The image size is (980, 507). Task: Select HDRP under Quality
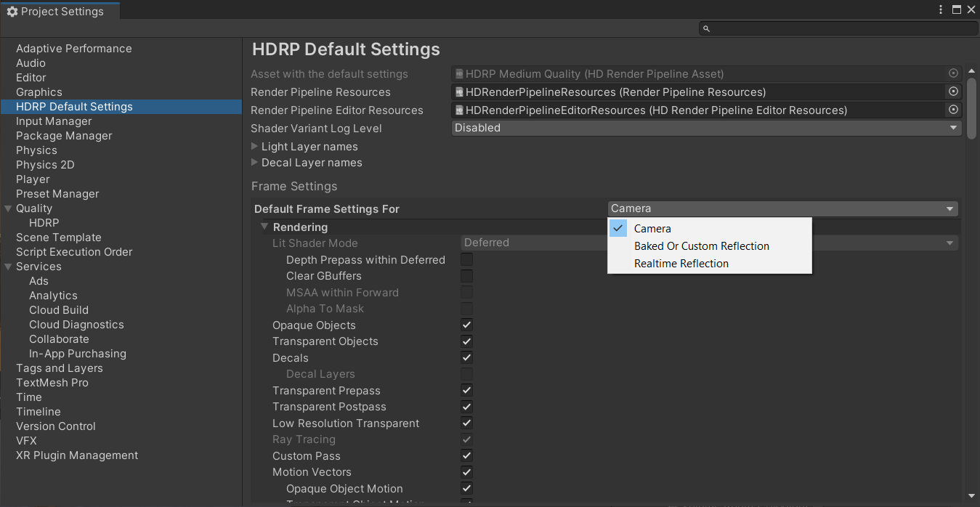tap(44, 223)
